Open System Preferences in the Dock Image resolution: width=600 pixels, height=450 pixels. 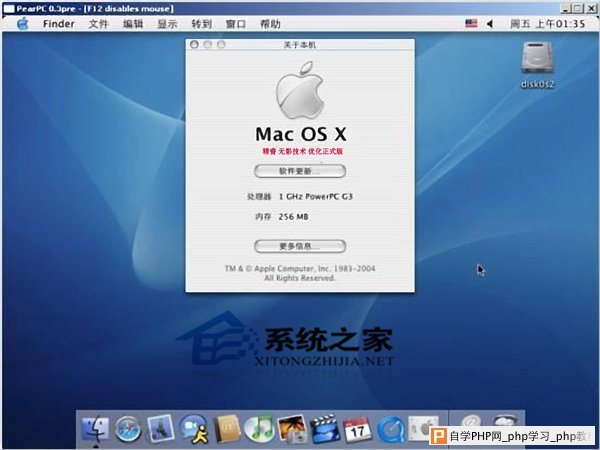point(423,428)
